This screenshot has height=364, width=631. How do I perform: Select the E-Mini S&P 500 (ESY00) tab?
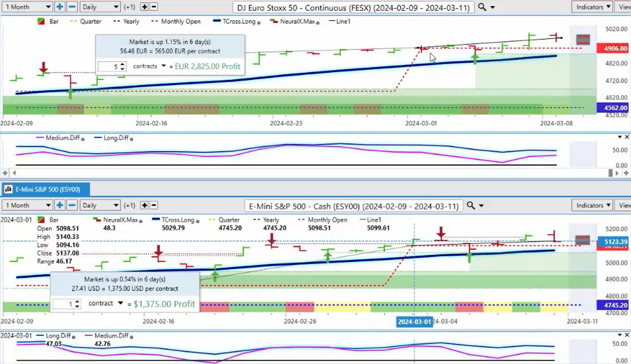click(x=46, y=190)
